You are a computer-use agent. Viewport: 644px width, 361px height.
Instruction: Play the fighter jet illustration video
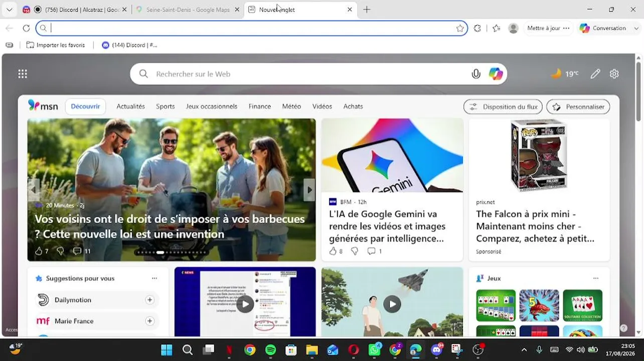[392, 304]
